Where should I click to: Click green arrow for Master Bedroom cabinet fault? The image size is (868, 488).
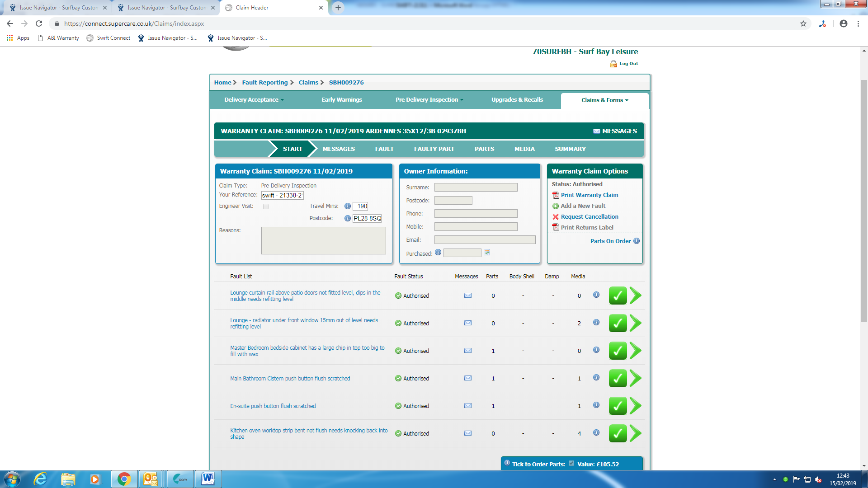[x=636, y=351]
